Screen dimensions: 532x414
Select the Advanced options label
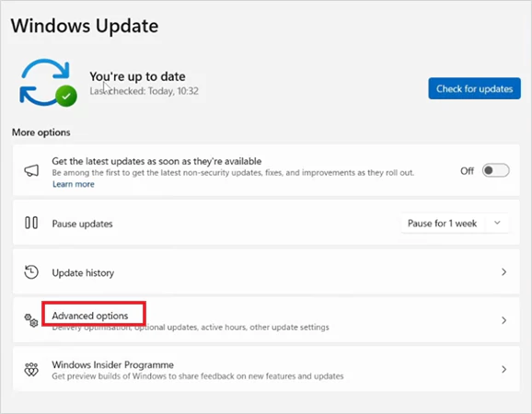90,316
